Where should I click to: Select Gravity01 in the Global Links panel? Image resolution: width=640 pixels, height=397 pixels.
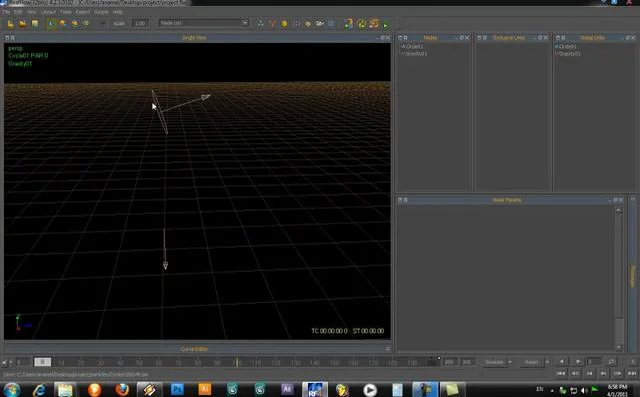[x=568, y=53]
